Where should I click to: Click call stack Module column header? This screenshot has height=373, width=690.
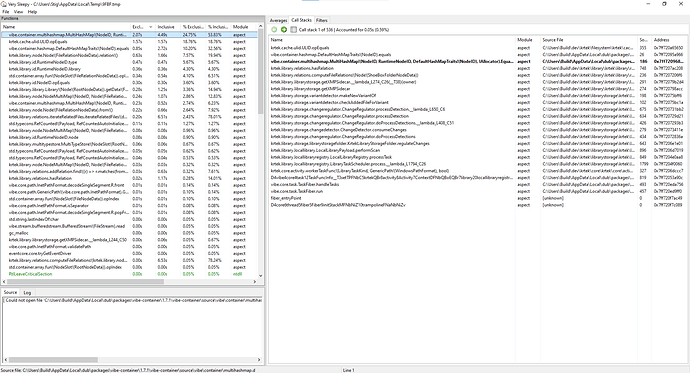[528, 40]
